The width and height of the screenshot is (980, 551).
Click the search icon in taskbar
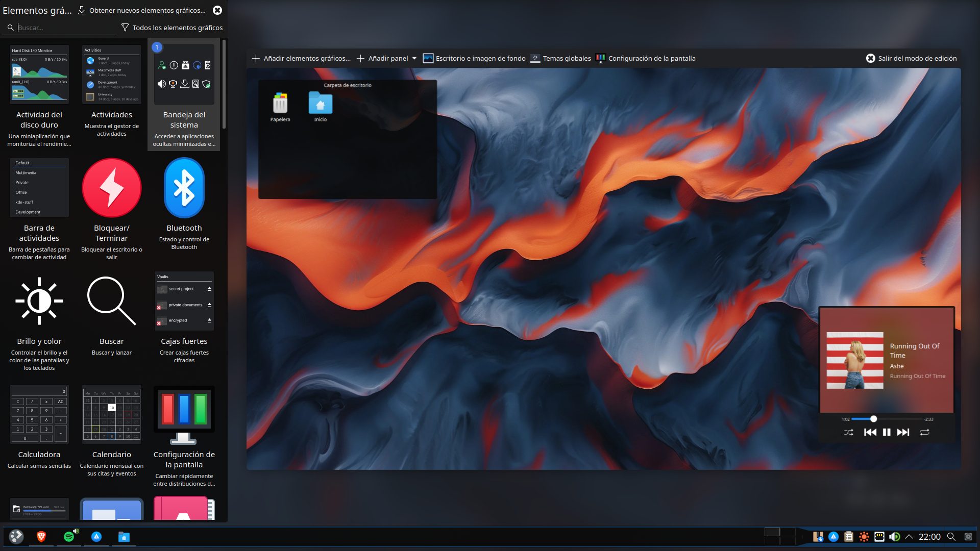pyautogui.click(x=951, y=537)
